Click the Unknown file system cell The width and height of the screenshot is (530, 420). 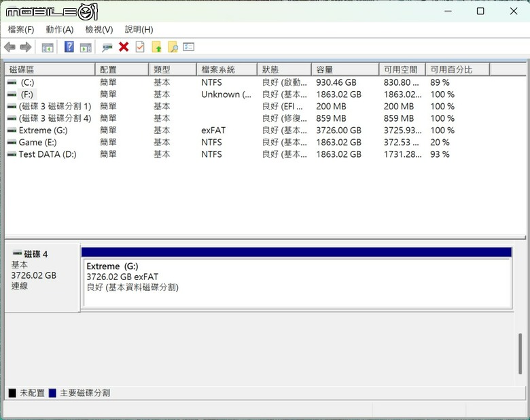pyautogui.click(x=226, y=94)
